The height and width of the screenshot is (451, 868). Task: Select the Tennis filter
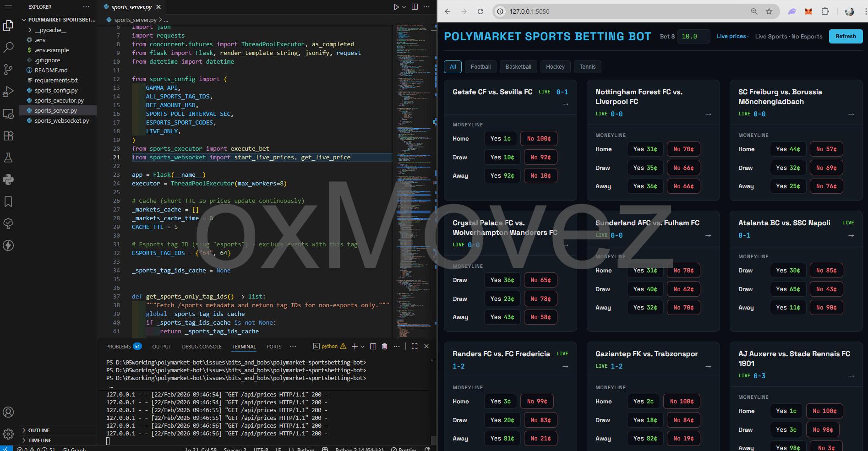point(587,67)
